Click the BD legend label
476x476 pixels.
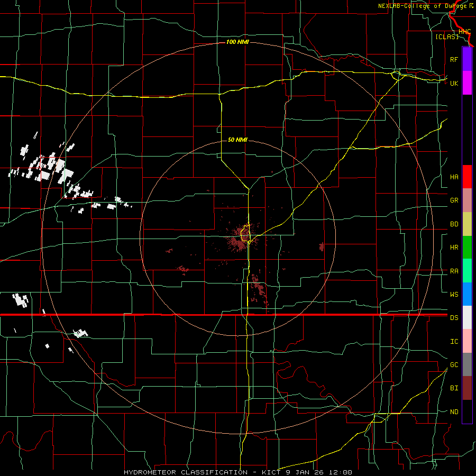(x=454, y=224)
